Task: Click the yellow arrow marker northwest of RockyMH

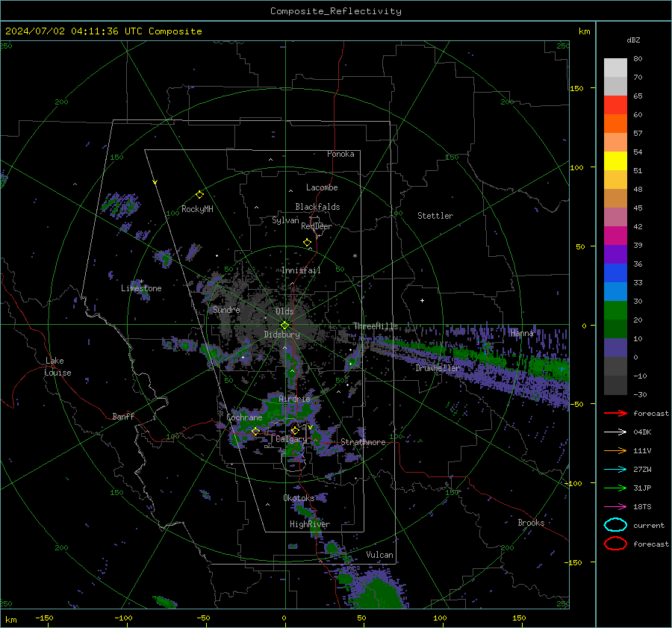Action: coord(155,183)
